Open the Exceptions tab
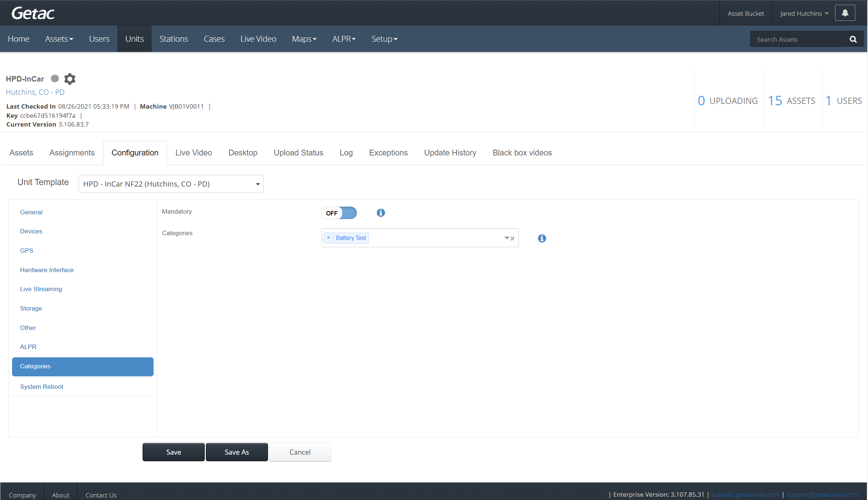Viewport: 868px width, 500px height. tap(388, 153)
